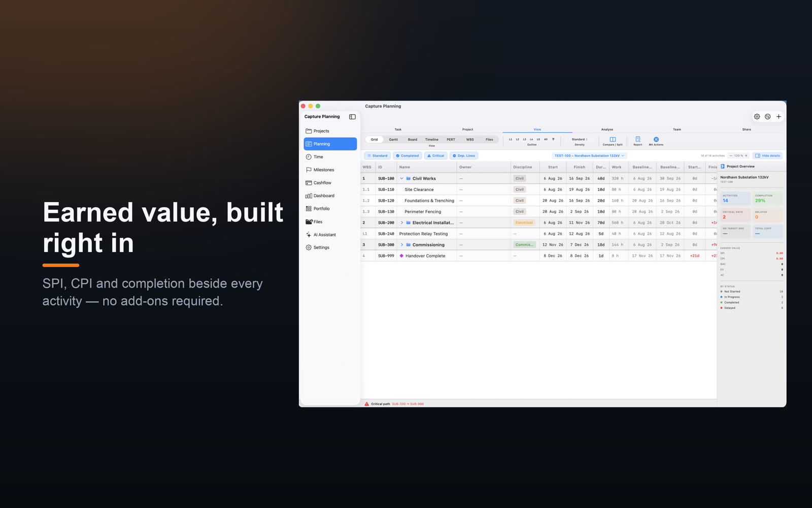Image resolution: width=812 pixels, height=508 pixels.
Task: Expand the Electrical Installation group
Action: coord(401,223)
